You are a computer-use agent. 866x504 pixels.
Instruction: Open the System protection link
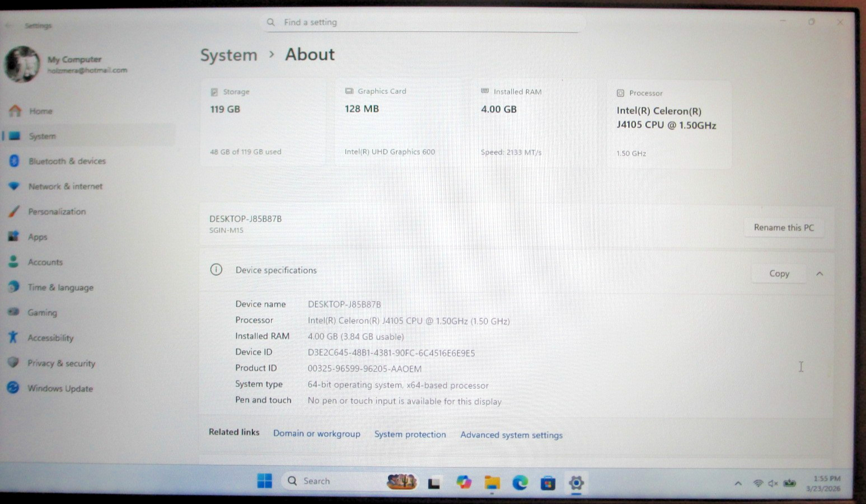[410, 434]
